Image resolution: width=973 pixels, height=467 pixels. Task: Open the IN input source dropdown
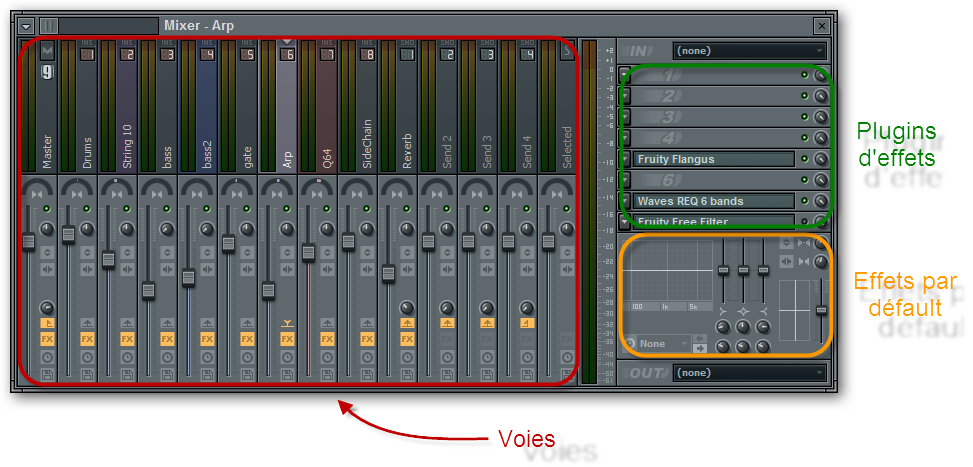pos(750,51)
